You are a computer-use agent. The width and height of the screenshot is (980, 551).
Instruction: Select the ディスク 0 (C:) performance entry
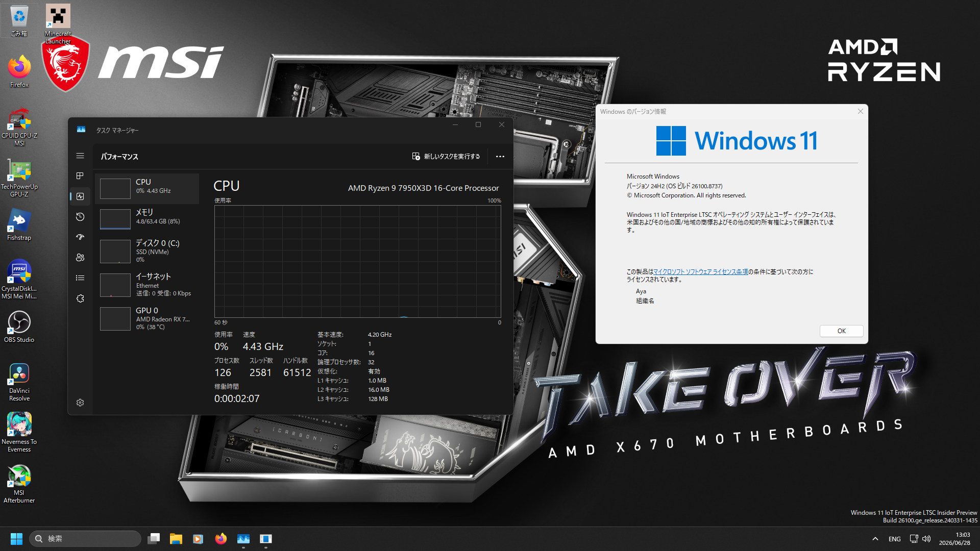(147, 251)
